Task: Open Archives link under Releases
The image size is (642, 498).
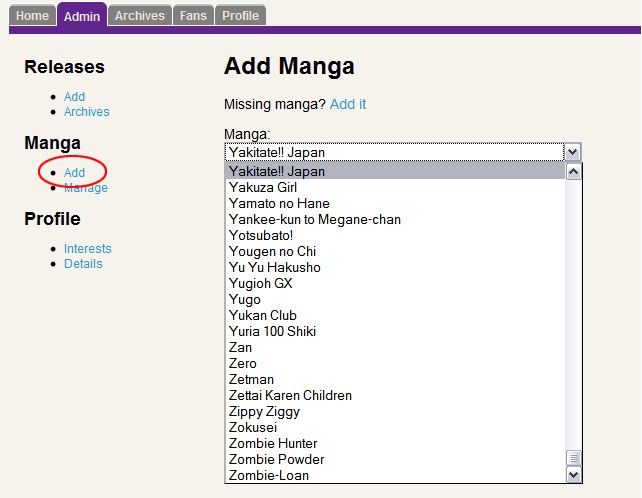Action: tap(86, 112)
